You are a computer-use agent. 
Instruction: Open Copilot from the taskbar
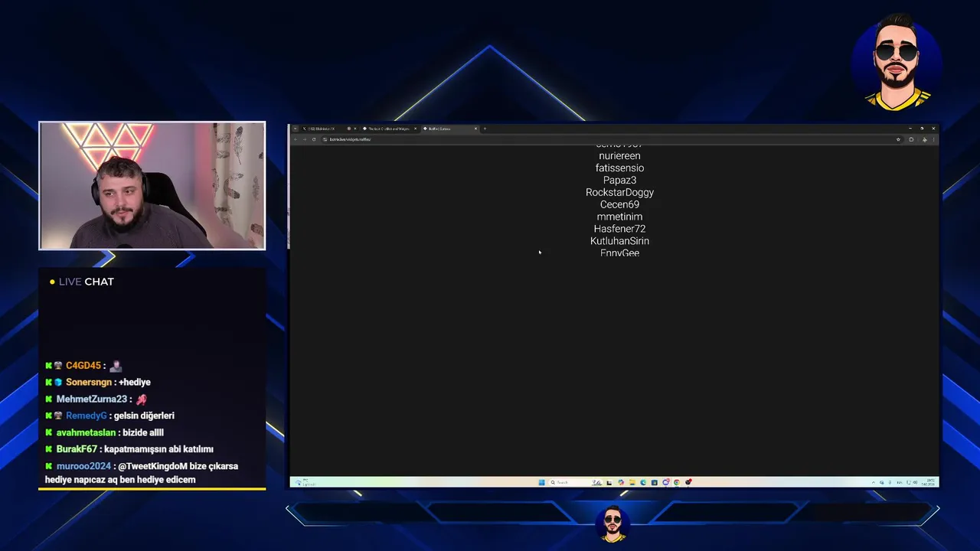pos(621,482)
